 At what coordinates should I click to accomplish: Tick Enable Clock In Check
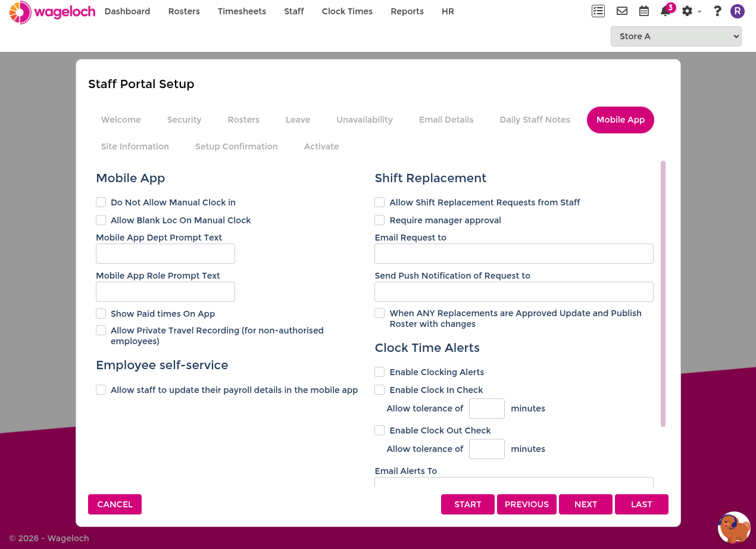(x=380, y=389)
